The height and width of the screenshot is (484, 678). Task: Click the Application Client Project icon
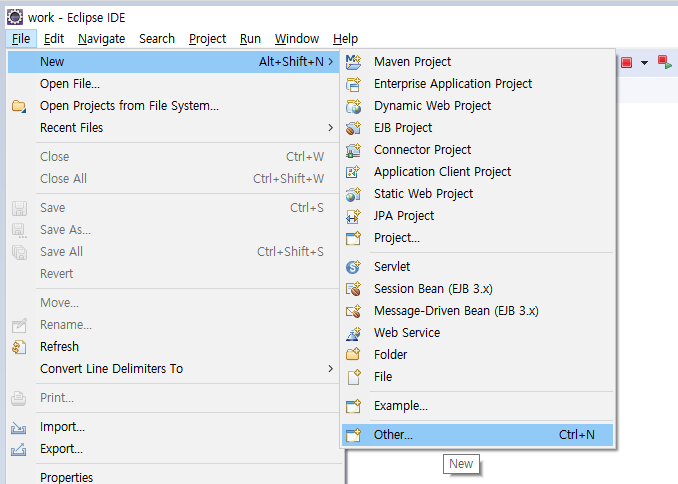(353, 172)
